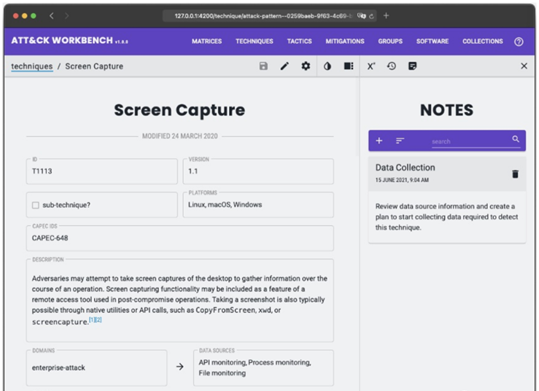Screen dimensions: 539x391
Task: Click browser back arrow
Action: (x=52, y=16)
